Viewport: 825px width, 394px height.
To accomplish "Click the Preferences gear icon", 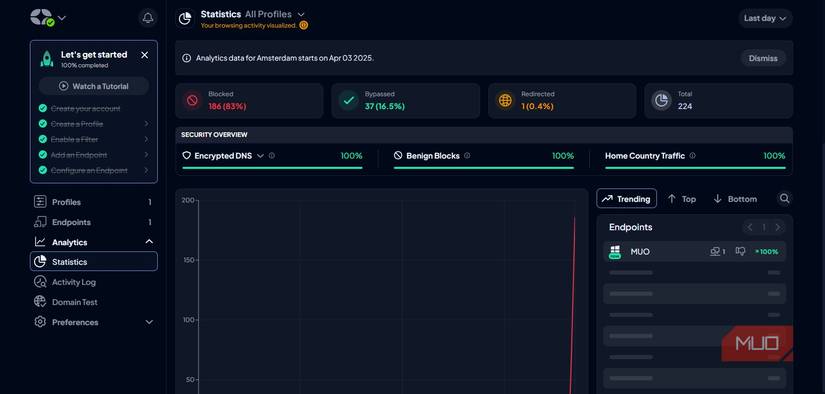I will coord(40,322).
